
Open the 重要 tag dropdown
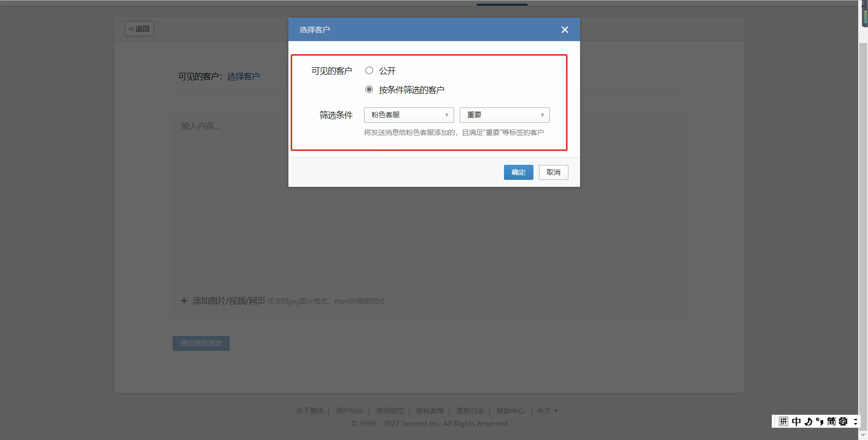click(504, 115)
